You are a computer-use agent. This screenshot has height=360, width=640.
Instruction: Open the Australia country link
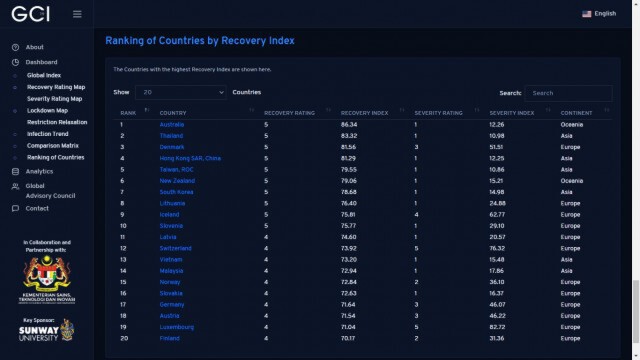click(172, 124)
